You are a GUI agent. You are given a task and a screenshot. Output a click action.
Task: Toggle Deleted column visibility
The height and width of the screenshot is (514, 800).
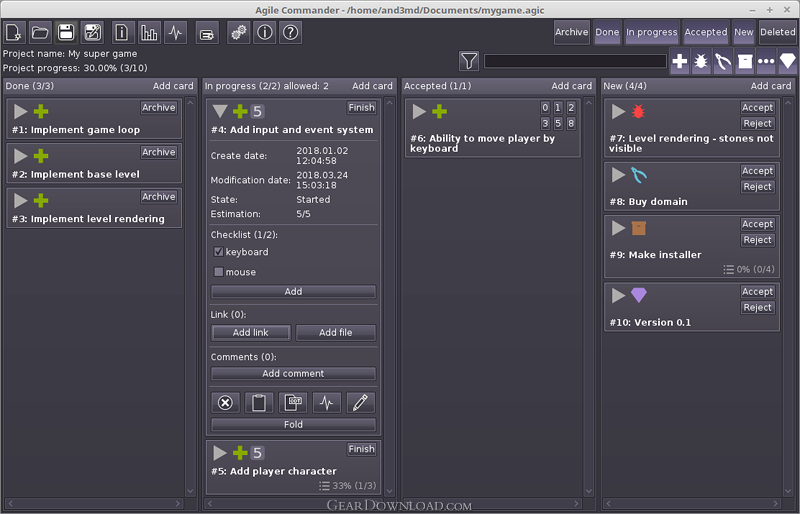pos(778,32)
